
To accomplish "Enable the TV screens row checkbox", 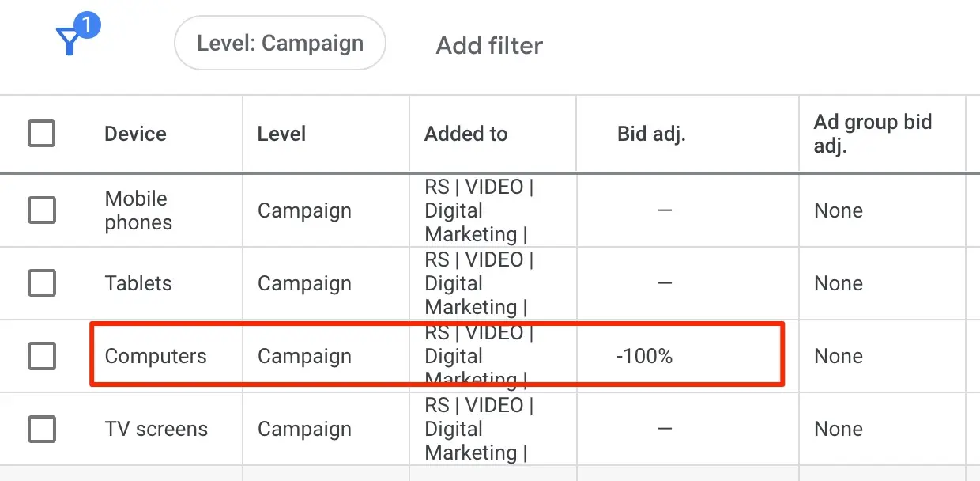I will click(x=42, y=429).
